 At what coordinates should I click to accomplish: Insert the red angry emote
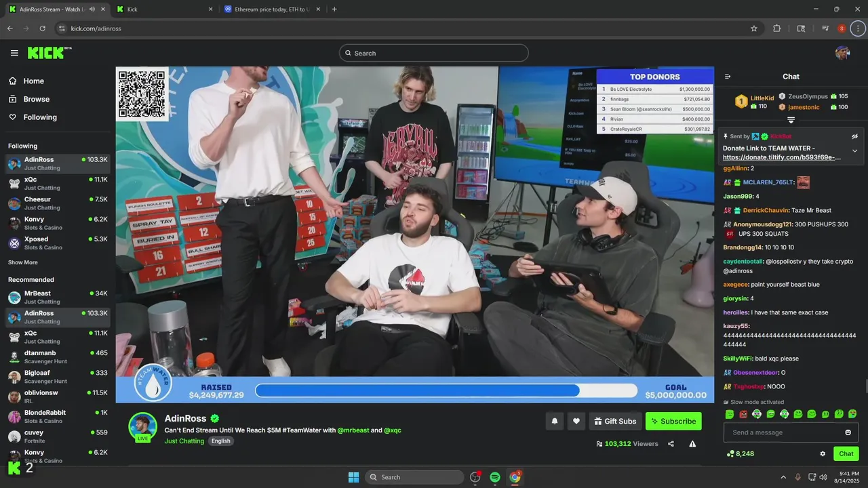pyautogui.click(x=743, y=413)
